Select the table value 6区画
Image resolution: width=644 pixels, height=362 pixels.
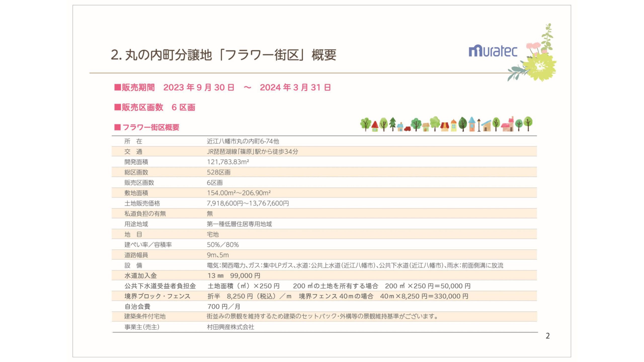215,183
